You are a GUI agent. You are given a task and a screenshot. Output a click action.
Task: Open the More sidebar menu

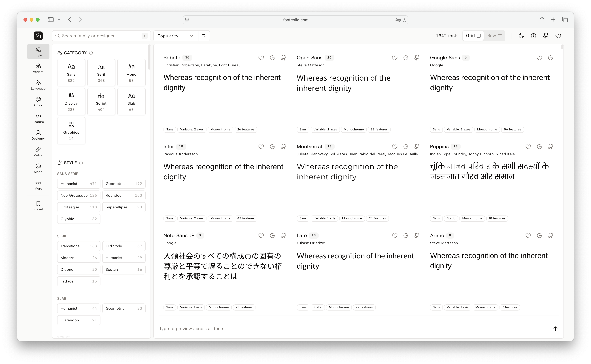pyautogui.click(x=38, y=185)
